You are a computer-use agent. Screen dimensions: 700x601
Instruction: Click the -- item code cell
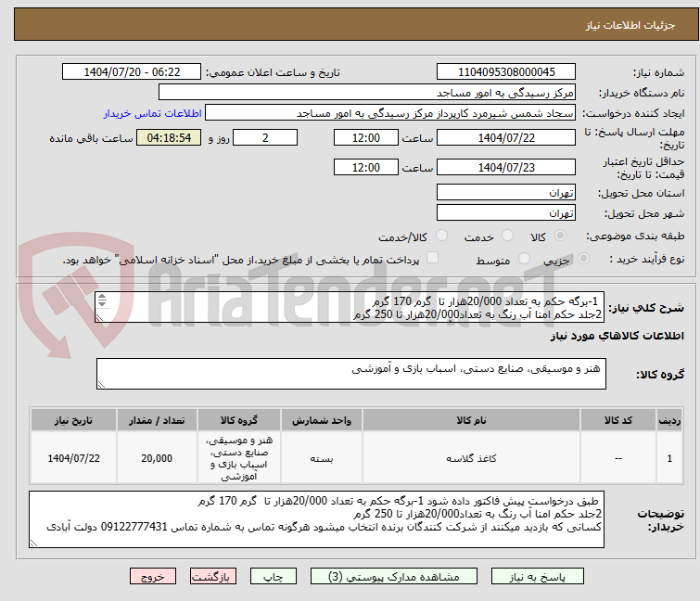point(617,458)
